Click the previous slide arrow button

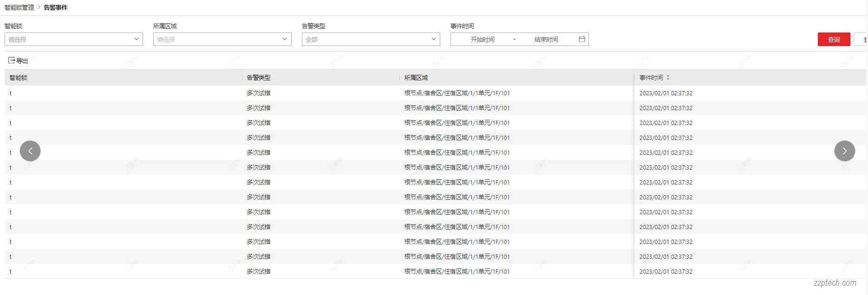[30, 151]
